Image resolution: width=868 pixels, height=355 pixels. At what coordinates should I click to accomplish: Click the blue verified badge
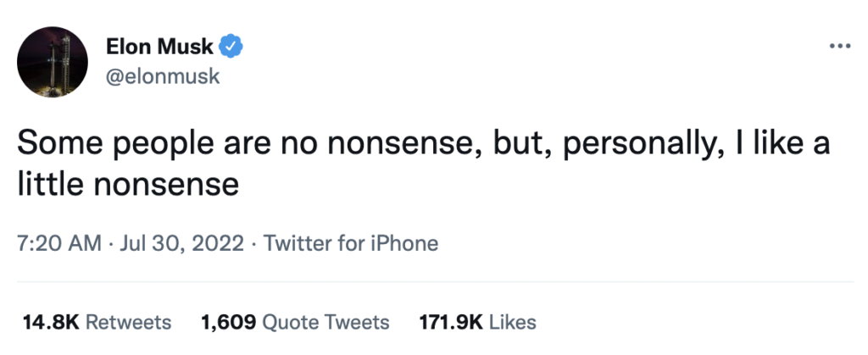(x=231, y=46)
